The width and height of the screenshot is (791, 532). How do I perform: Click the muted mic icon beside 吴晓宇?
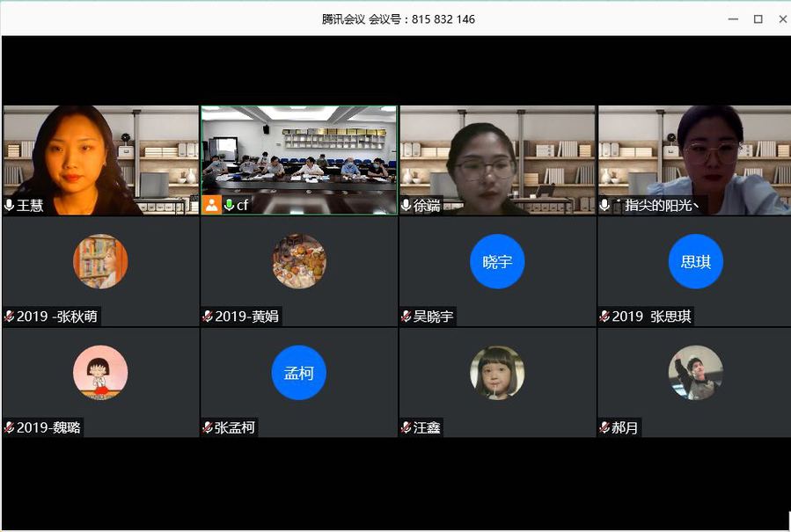[x=406, y=317]
